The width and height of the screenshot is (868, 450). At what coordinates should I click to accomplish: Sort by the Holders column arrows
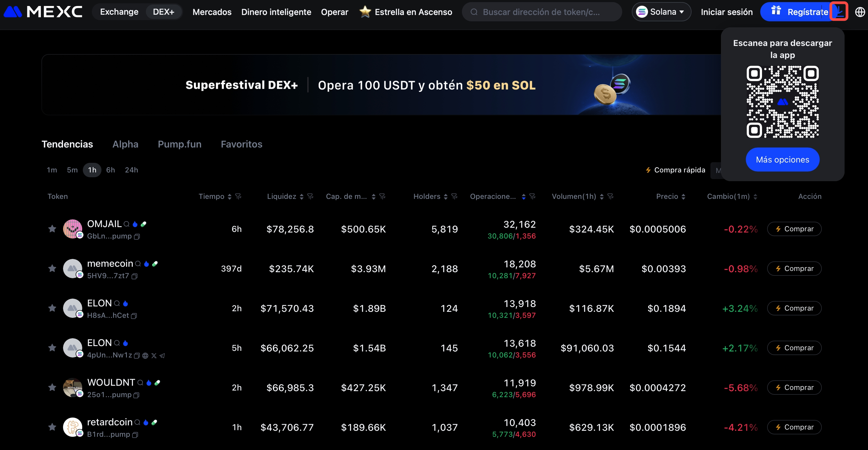[445, 197]
